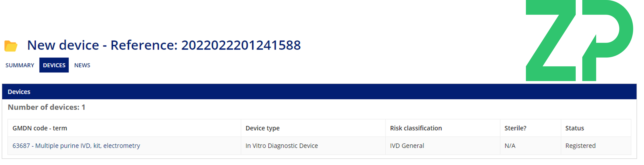Open the NEWS tab
644x165 pixels.
pos(82,65)
